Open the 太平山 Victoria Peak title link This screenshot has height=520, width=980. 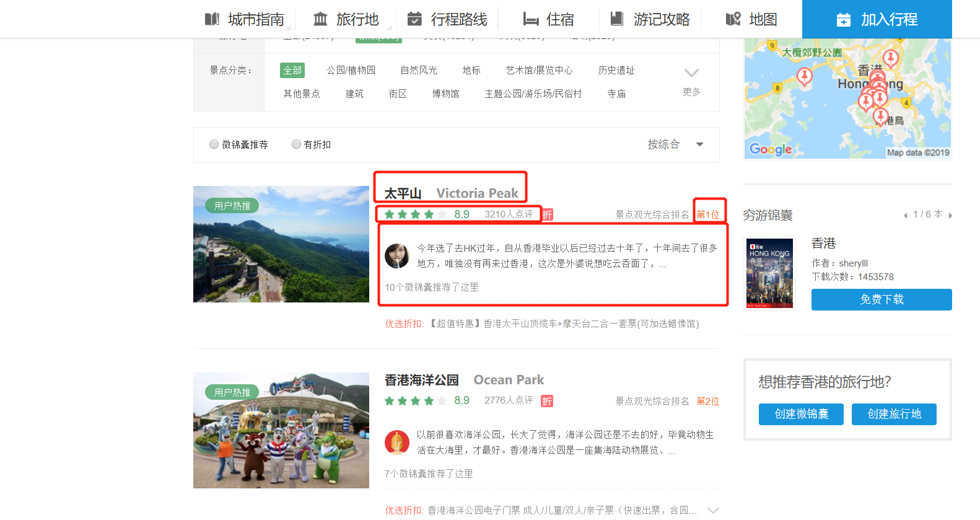[451, 193]
